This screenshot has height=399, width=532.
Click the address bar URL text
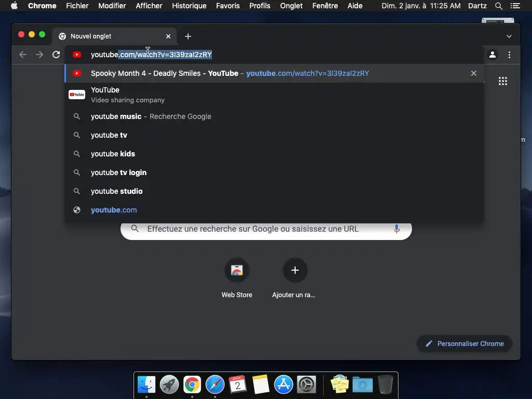[151, 55]
